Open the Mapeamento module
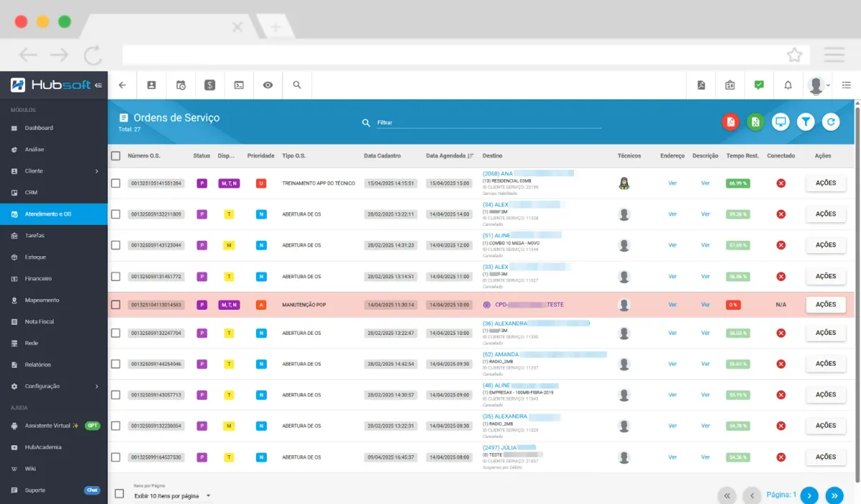 54,300
